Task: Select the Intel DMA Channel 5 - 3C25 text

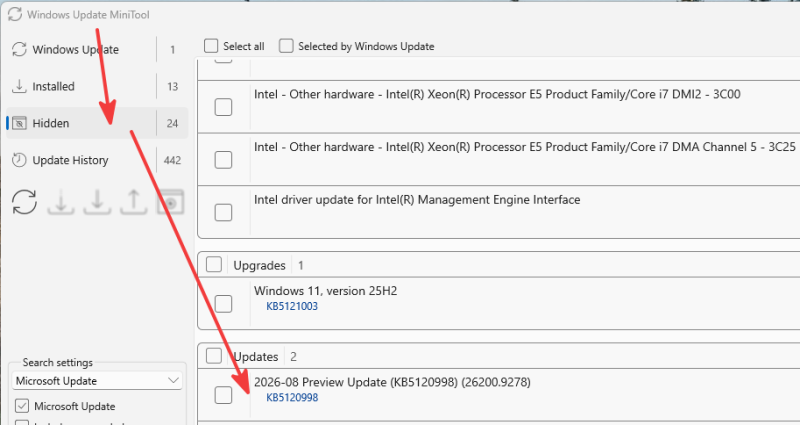Action: 525,147
